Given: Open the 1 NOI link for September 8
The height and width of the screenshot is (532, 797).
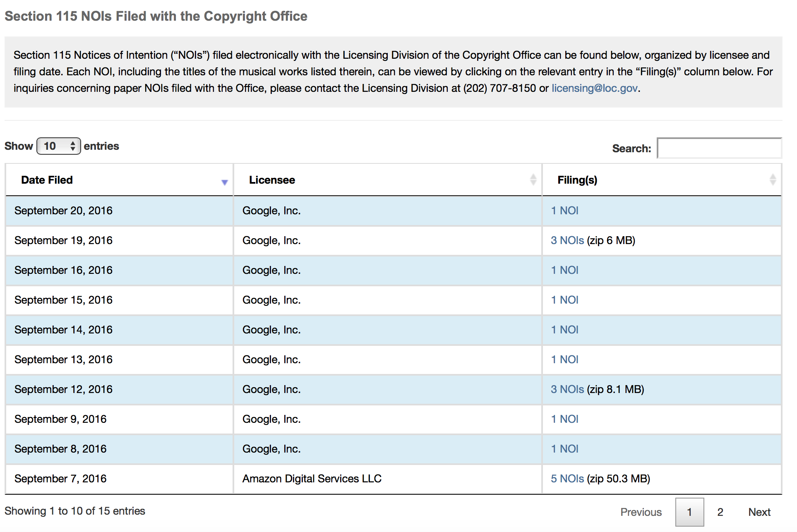Looking at the screenshot, I should pos(564,449).
